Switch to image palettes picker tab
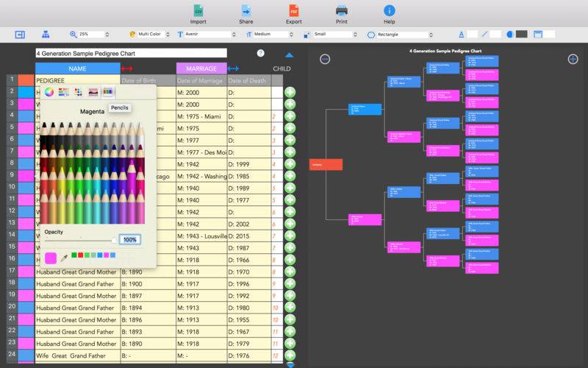This screenshot has width=588, height=368. point(93,92)
